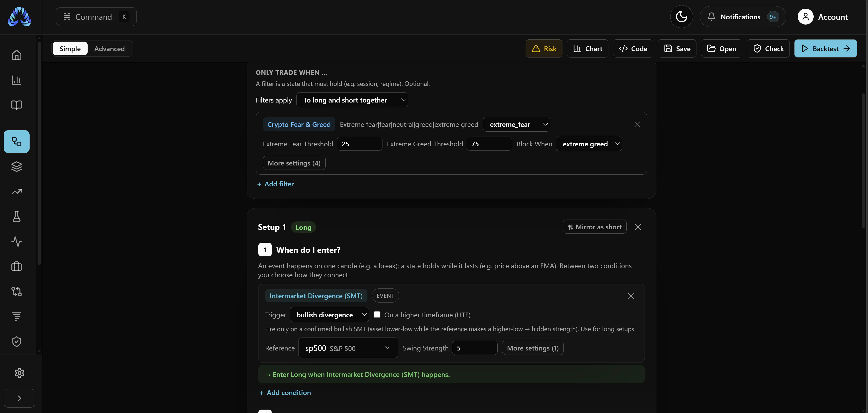Open the Block When dropdown

pos(588,144)
